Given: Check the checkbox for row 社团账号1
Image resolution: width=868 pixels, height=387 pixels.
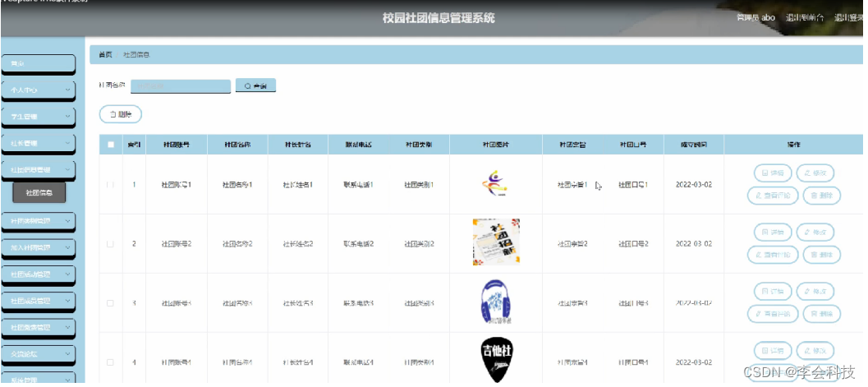Looking at the screenshot, I should pos(110,185).
